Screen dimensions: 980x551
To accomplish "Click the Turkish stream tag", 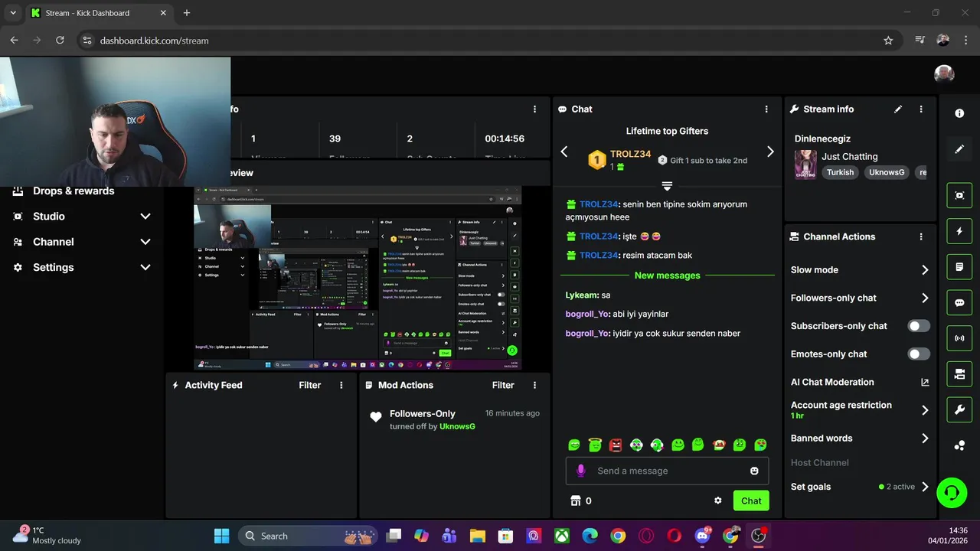I will point(840,172).
